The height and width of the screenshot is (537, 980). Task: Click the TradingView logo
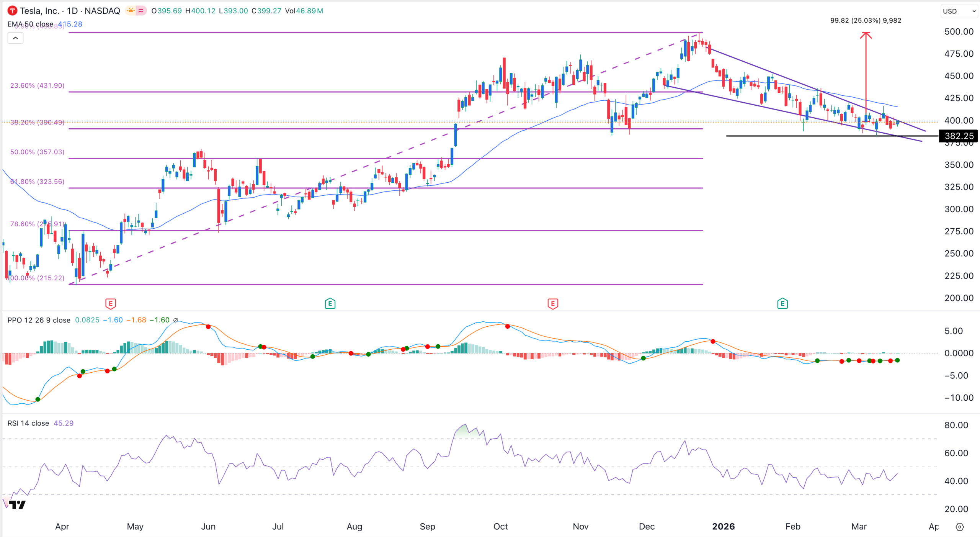click(x=18, y=505)
